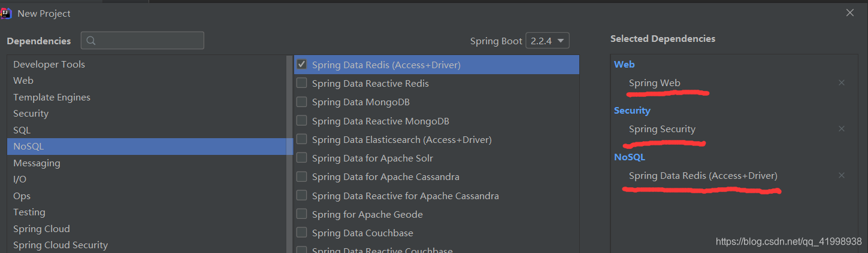Enable Spring Data Reactive for Apache Cassandra
The width and height of the screenshot is (868, 253).
click(302, 196)
